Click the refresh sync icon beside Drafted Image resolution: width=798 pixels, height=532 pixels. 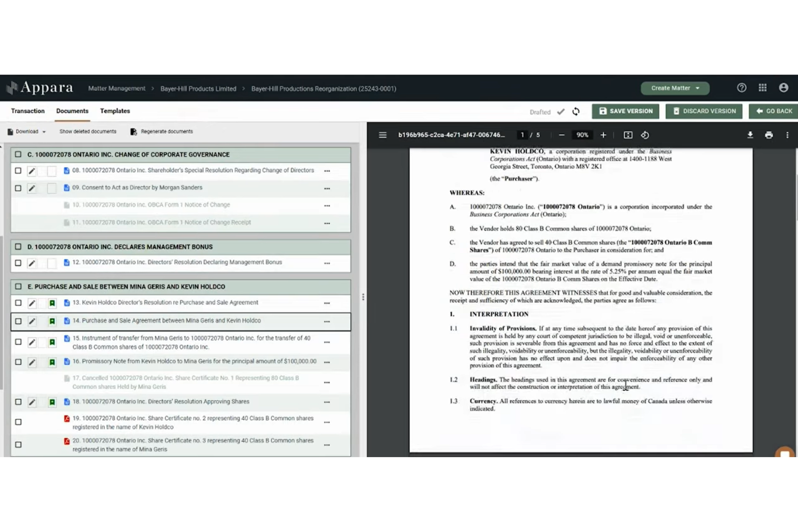[x=576, y=112]
